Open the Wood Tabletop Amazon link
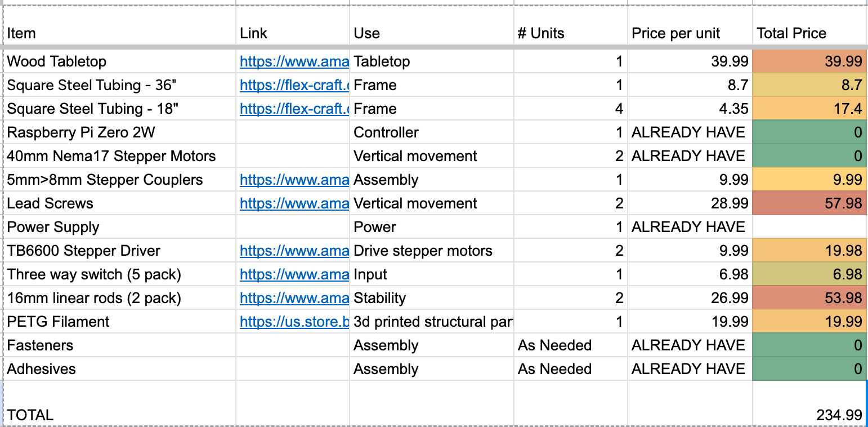Image resolution: width=868 pixels, height=427 pixels. point(294,61)
